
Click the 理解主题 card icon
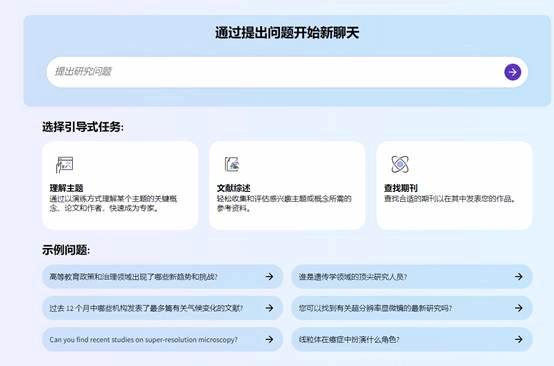coord(64,165)
